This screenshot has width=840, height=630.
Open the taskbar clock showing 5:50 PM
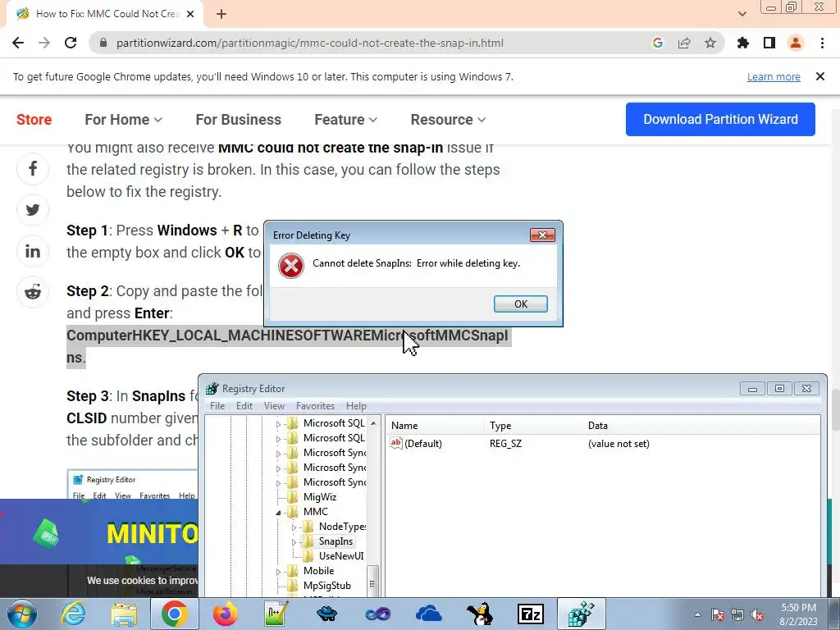[x=798, y=614]
